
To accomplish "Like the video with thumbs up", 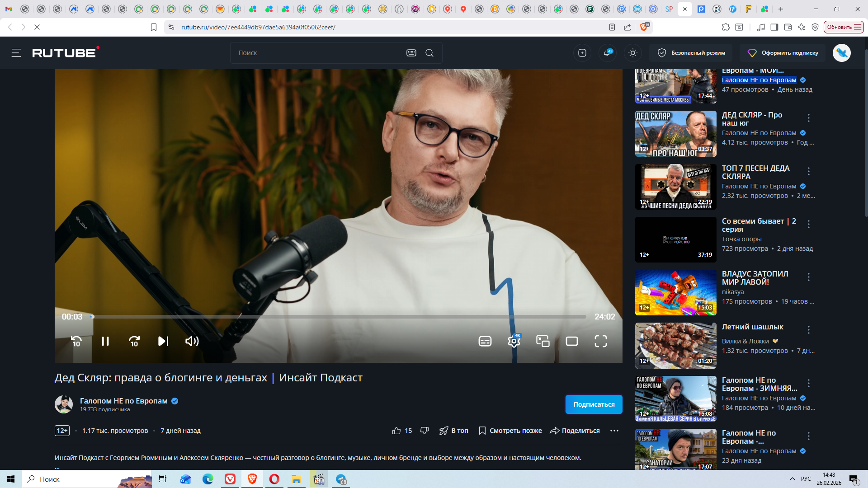I will (x=396, y=431).
